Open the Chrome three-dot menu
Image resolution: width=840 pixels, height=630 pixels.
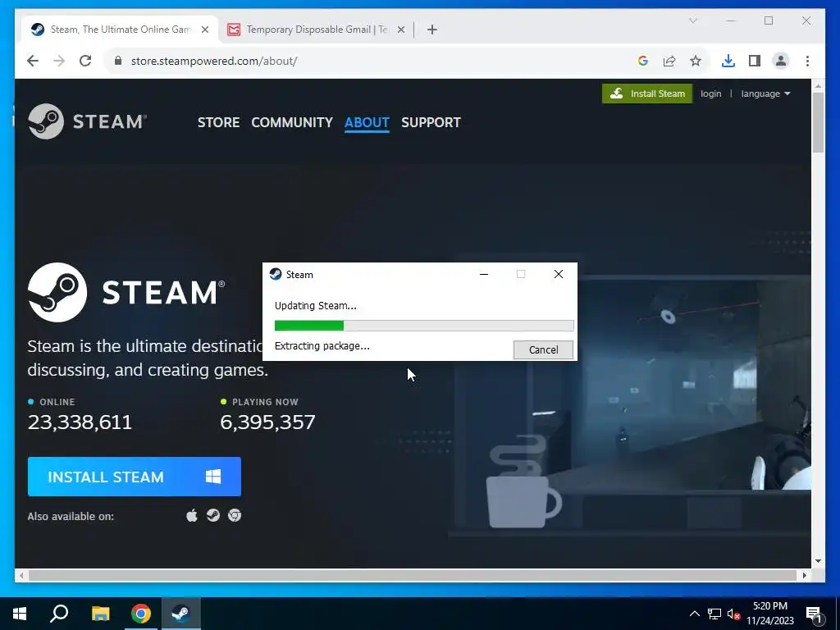pos(807,61)
